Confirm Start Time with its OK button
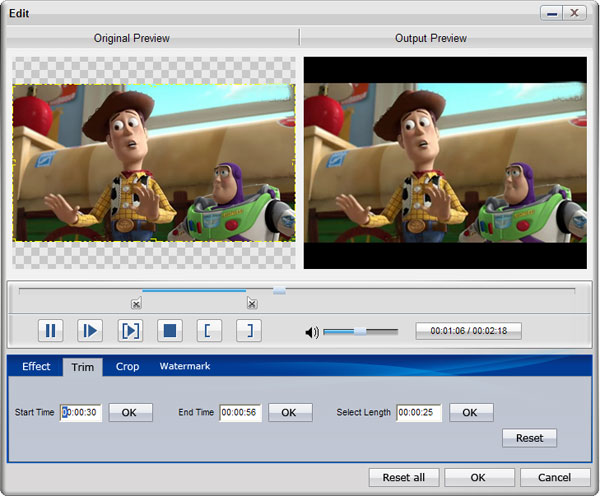Viewport: 600px width, 496px height. click(x=130, y=413)
